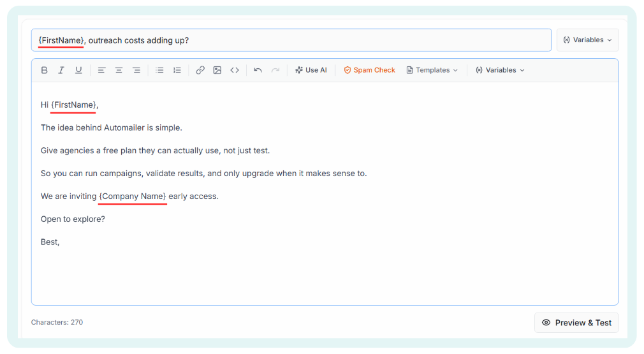Screen dimensions: 644x354
Task: Click the 'Give agencies a free plan' line
Action: 155,151
